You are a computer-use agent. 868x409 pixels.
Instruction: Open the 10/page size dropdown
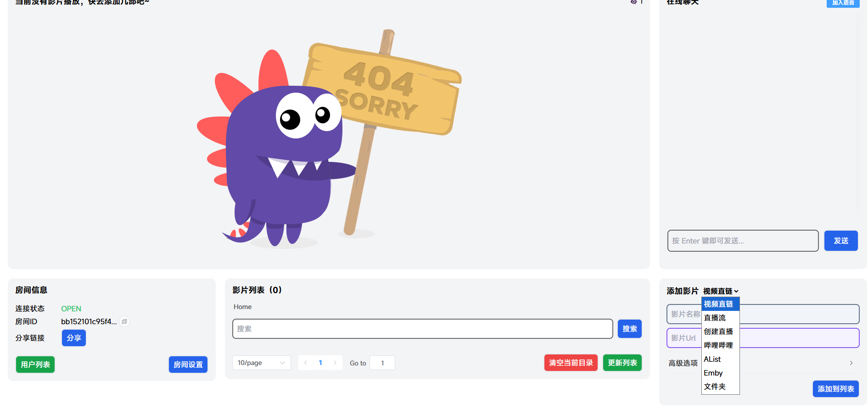point(261,363)
